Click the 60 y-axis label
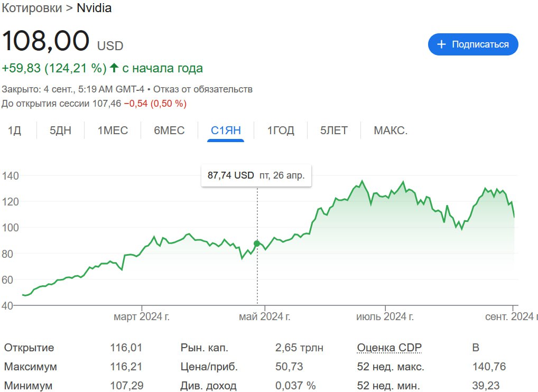 (7, 279)
